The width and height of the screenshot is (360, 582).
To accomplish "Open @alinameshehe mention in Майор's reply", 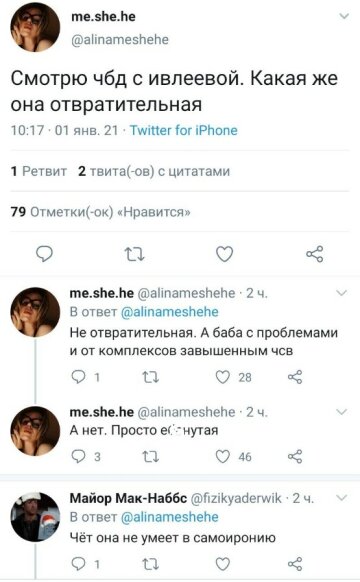I will pos(170,517).
